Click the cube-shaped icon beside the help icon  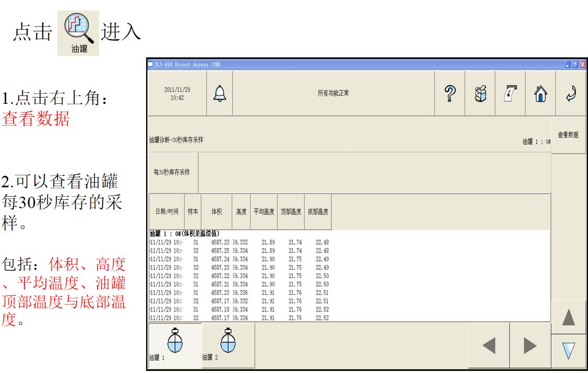tap(480, 93)
